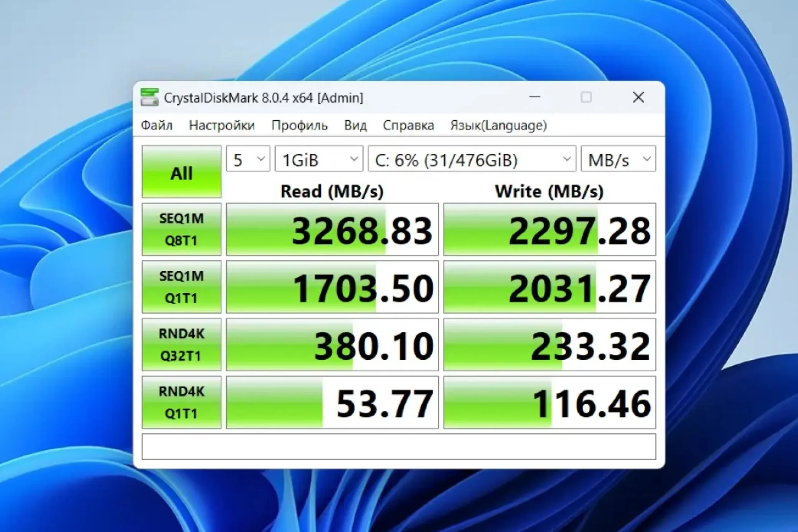The height and width of the screenshot is (532, 798).
Task: Close the CrystalDiskMark window
Action: pos(638,97)
